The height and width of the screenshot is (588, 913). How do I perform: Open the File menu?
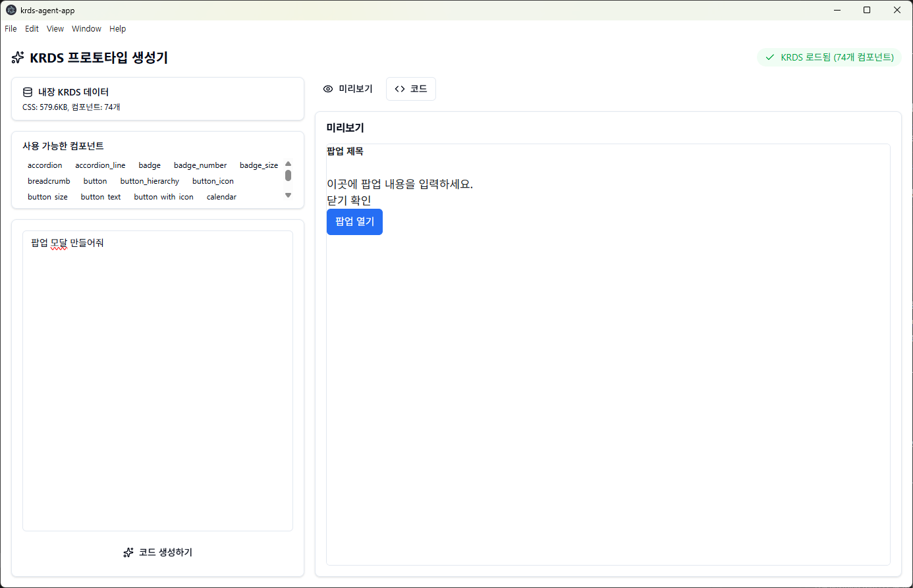[x=11, y=29]
